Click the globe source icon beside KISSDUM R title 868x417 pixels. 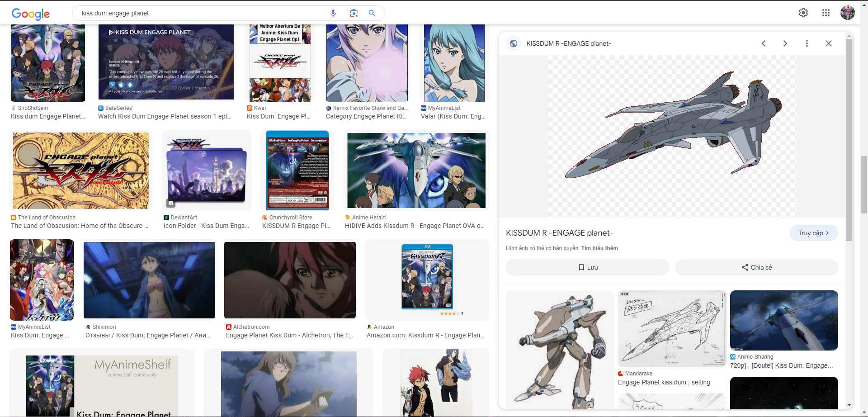point(514,43)
